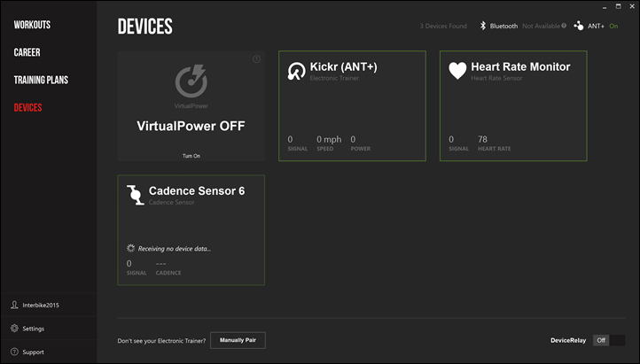Click the VirtualPower OFF heading

[191, 126]
